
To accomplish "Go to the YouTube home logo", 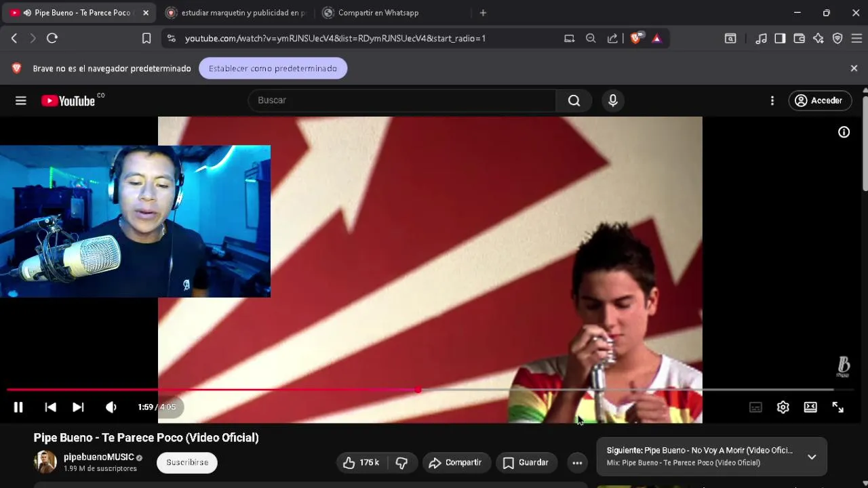I will (x=68, y=100).
